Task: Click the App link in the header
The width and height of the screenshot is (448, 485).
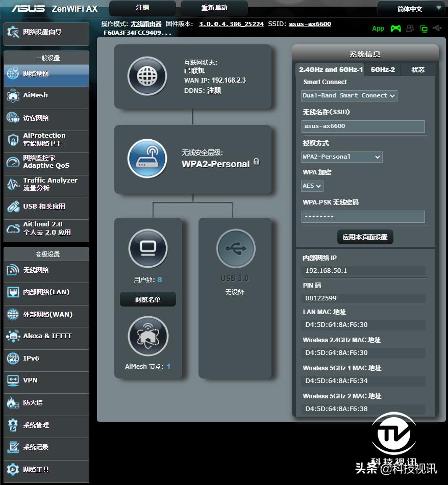Action: (378, 29)
